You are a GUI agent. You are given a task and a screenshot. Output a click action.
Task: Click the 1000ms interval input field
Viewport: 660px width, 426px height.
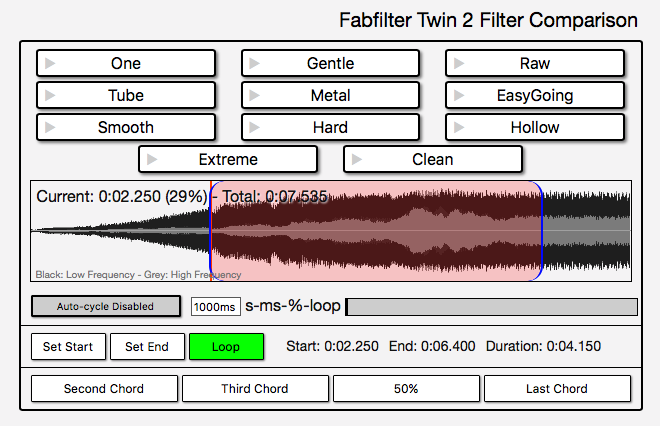tap(215, 307)
